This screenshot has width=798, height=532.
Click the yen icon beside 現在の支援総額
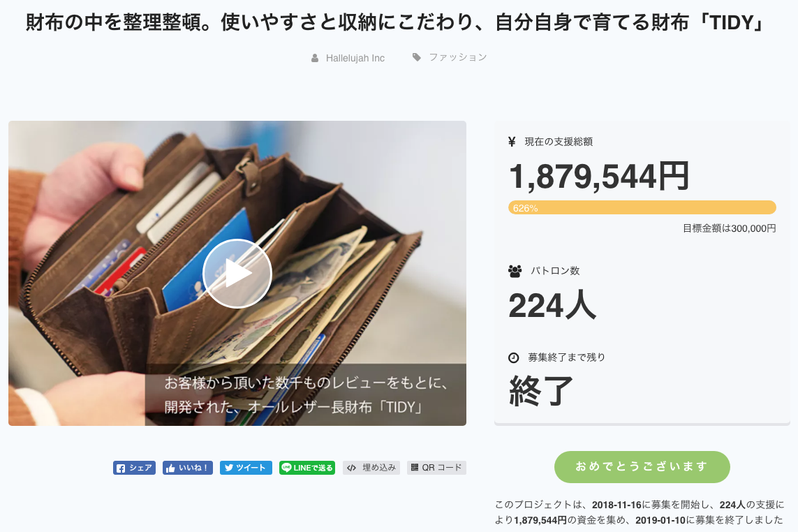click(512, 142)
